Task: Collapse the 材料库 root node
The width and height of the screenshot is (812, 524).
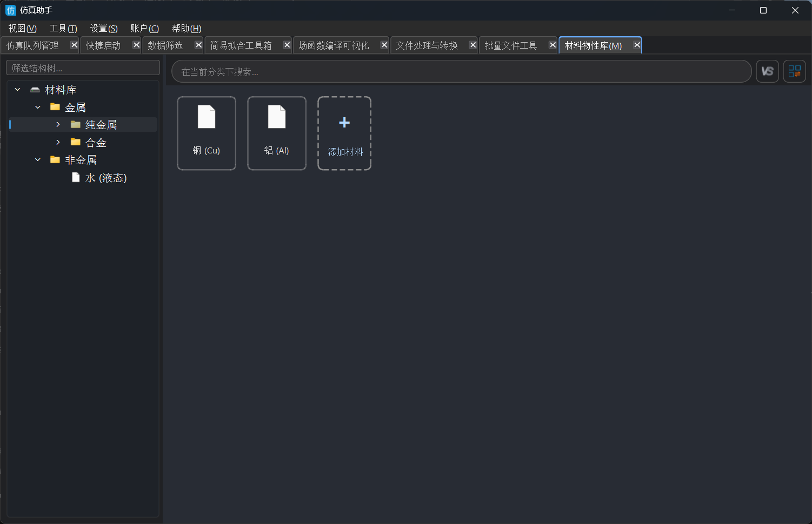Action: tap(18, 90)
